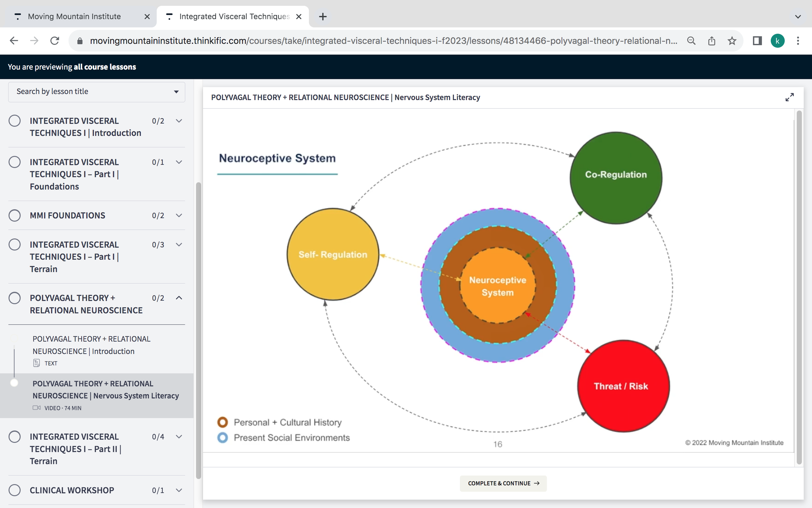The width and height of the screenshot is (812, 508).
Task: Toggle the browser side panel icon
Action: click(757, 41)
